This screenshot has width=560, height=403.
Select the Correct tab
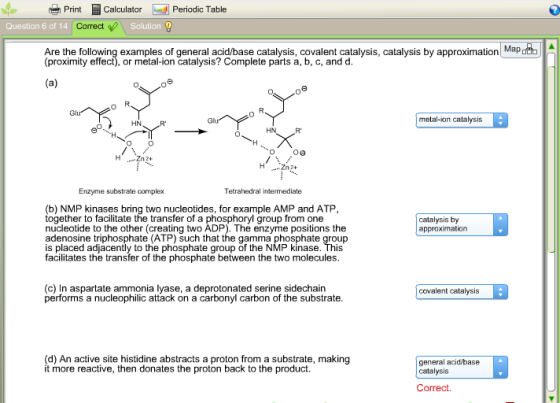click(x=97, y=26)
